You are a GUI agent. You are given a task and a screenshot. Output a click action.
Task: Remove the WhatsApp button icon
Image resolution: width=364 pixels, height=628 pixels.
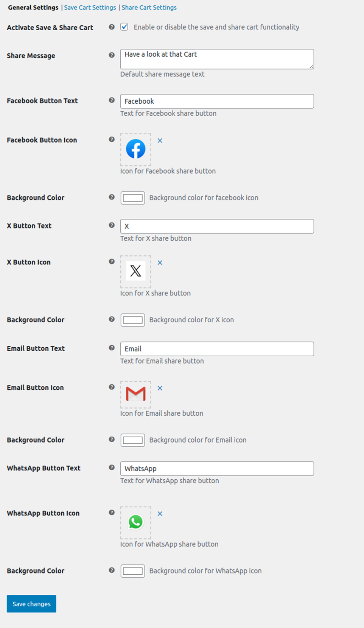[160, 514]
